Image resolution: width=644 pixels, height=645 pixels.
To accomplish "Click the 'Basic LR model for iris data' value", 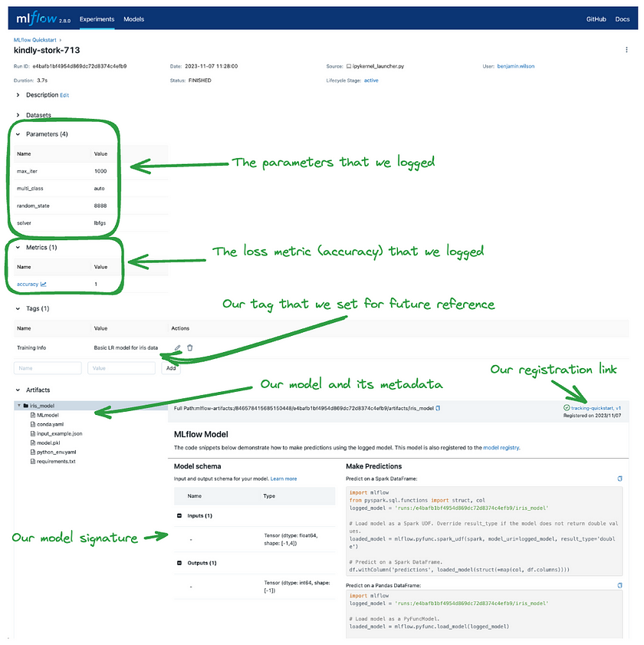I will click(126, 347).
